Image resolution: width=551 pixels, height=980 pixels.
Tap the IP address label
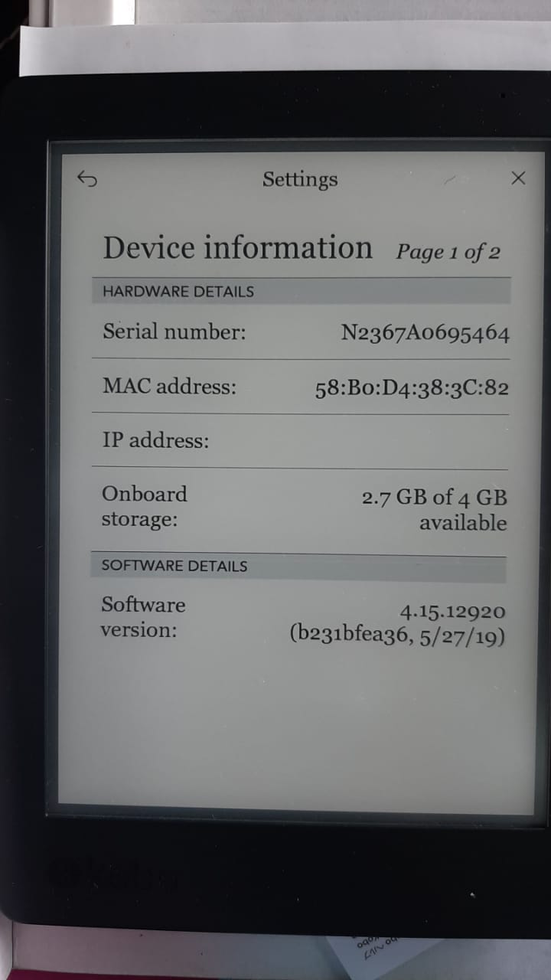pyautogui.click(x=156, y=441)
